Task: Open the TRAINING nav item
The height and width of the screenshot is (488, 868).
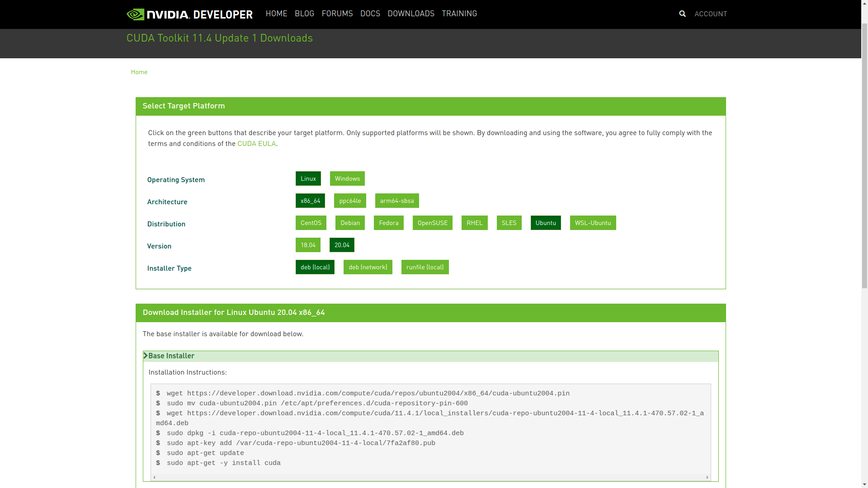Action: click(x=459, y=14)
